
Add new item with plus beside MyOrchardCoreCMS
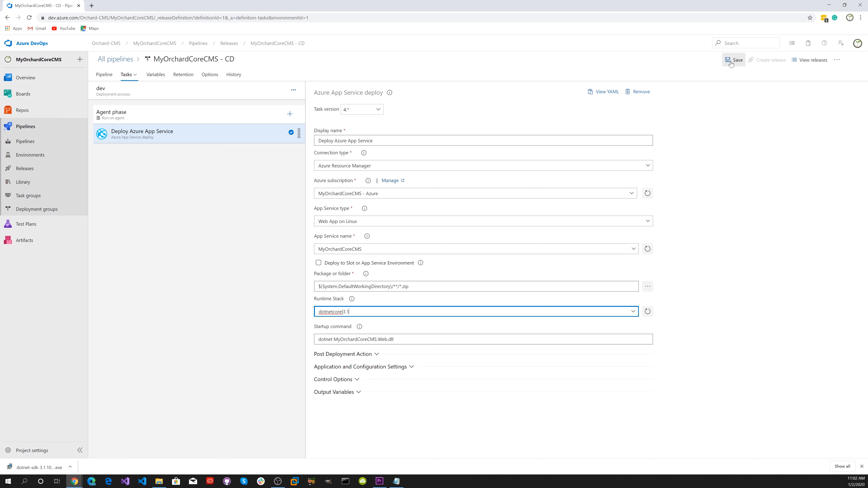(x=80, y=59)
